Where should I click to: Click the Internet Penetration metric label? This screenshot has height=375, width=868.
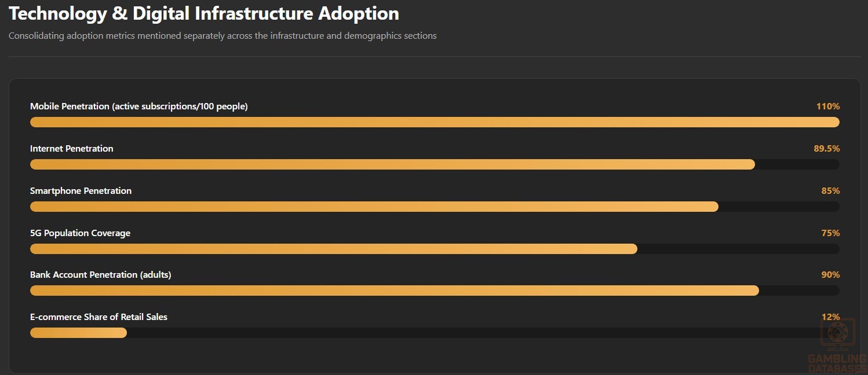72,149
